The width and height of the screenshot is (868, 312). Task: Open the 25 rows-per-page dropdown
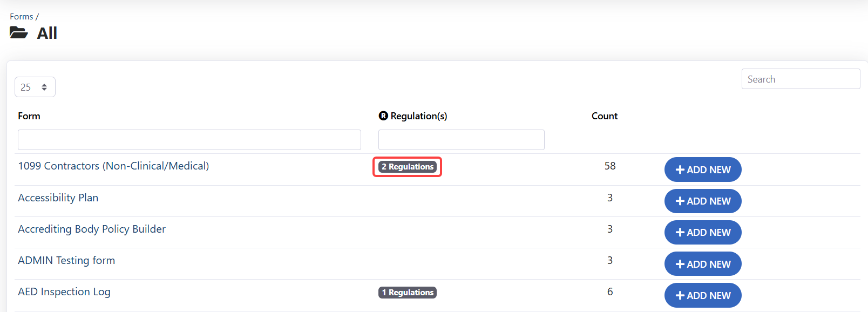tap(35, 87)
